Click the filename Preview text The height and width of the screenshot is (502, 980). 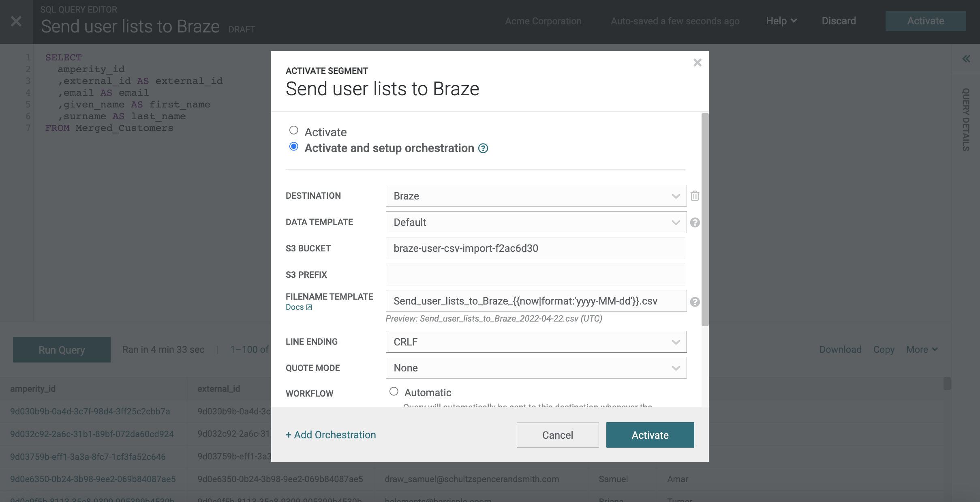pos(494,319)
